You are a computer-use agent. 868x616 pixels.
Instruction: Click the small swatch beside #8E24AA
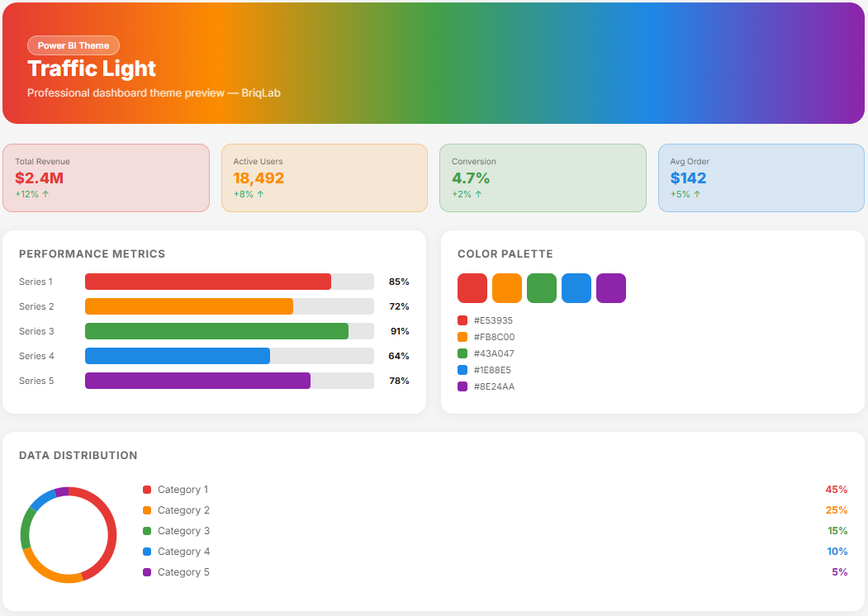click(x=462, y=386)
